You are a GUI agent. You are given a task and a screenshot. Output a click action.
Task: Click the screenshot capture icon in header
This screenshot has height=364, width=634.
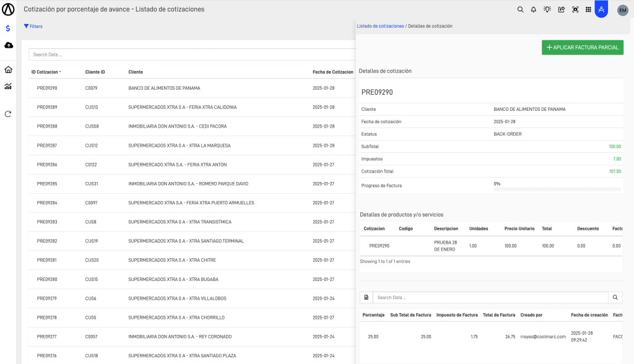click(x=575, y=9)
